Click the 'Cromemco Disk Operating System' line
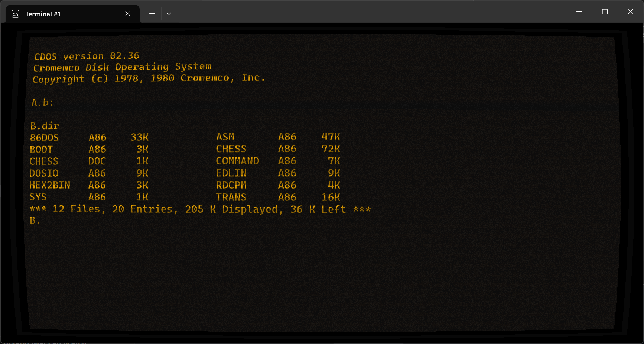The image size is (644, 344). pyautogui.click(x=122, y=67)
